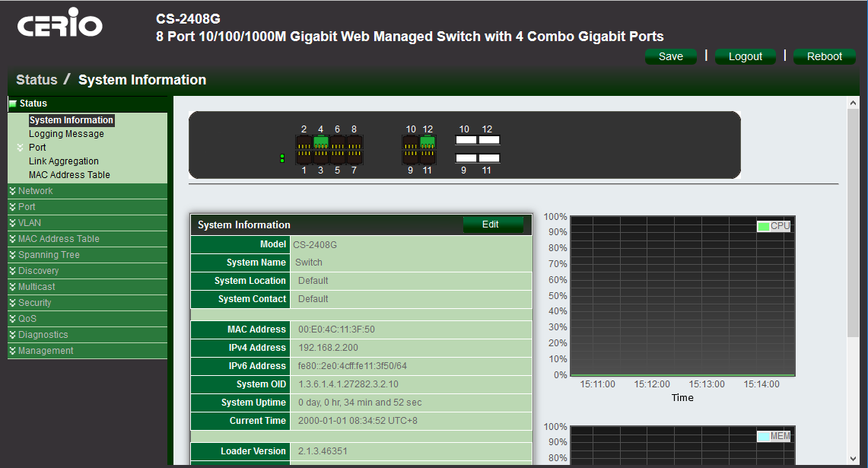Open MAC Address Table under Status
The height and width of the screenshot is (468, 868).
[69, 175]
